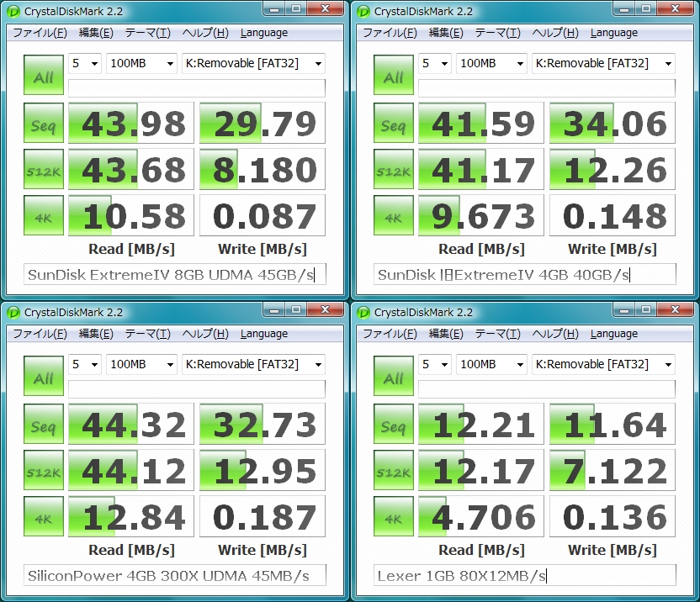
Task: Click comment field reading SunDisk 旧ExtremeIV 4GB
Action: coord(525,274)
